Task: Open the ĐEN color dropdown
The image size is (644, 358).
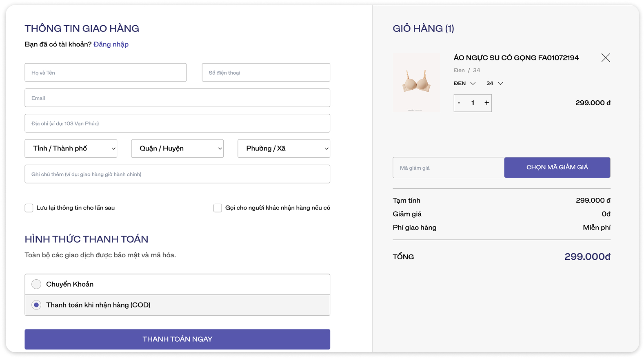Action: coord(464,84)
